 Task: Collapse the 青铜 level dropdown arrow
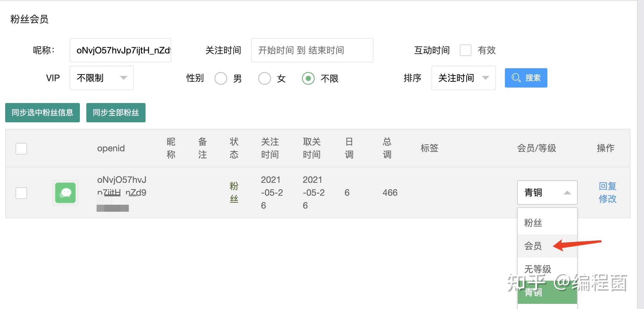click(567, 193)
